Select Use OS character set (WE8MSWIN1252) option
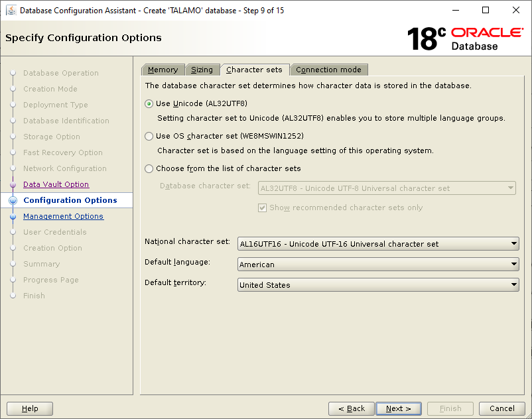The height and width of the screenshot is (419, 532). click(x=149, y=137)
